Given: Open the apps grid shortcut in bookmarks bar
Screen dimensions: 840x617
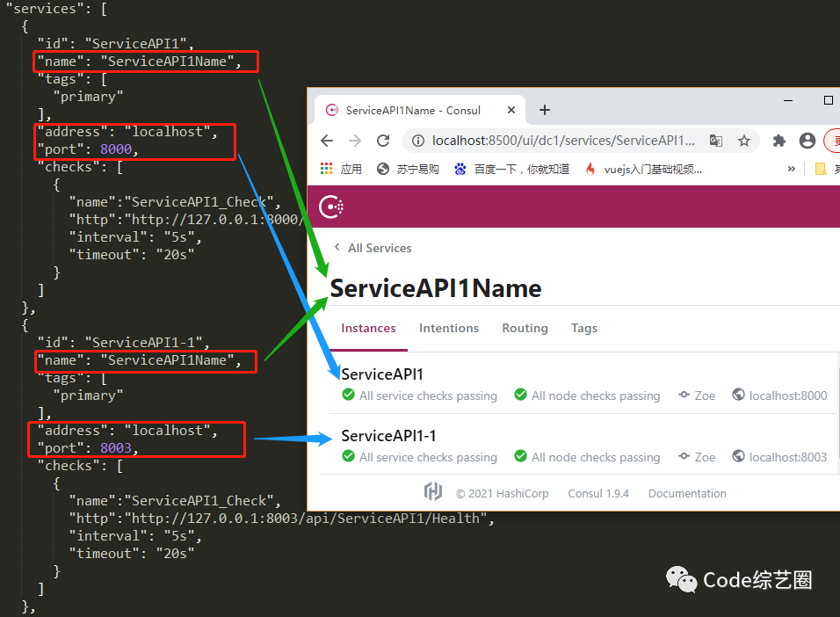Looking at the screenshot, I should pos(326,169).
